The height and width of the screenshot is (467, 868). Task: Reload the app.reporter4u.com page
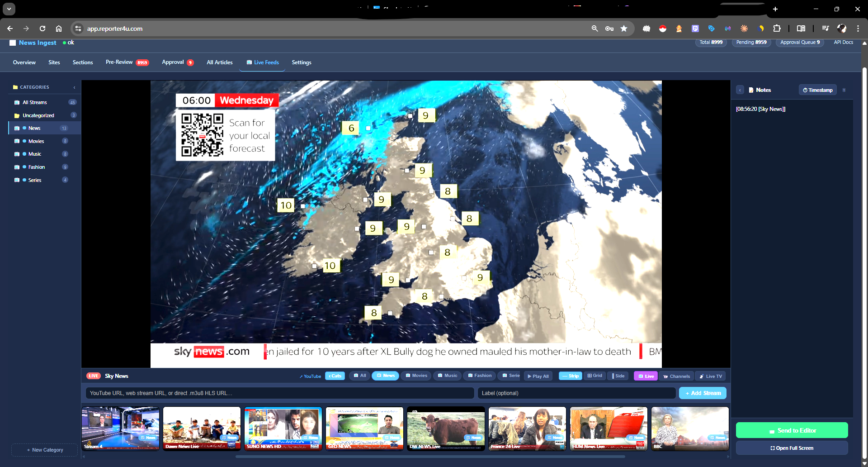coord(42,29)
